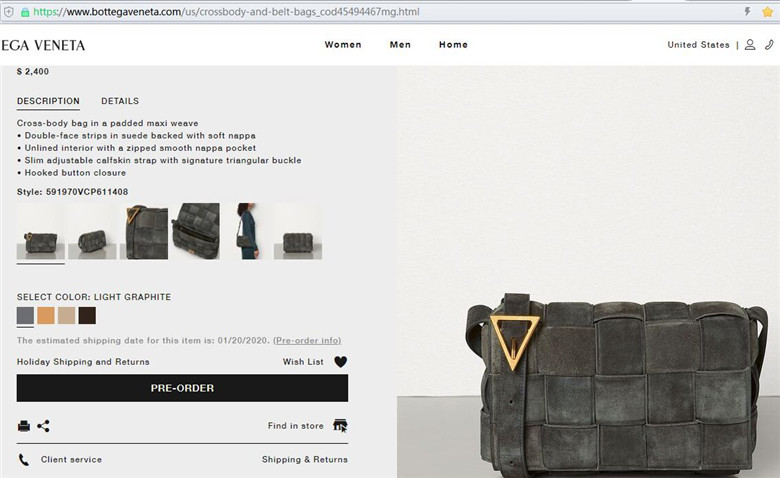Open the Pre-order info link

[307, 341]
